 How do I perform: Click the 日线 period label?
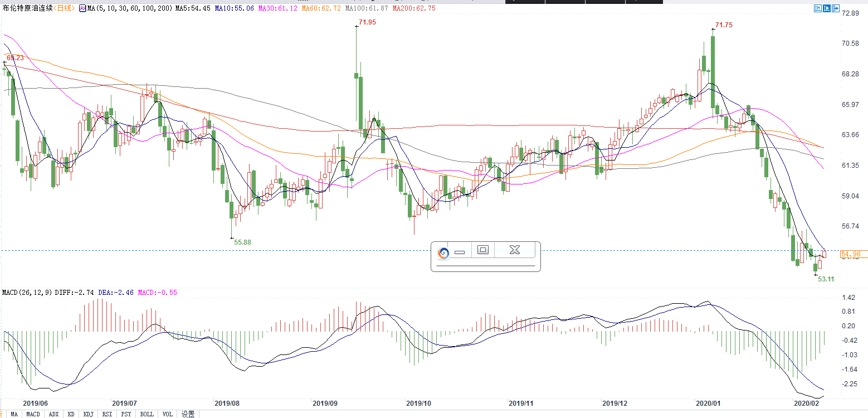click(64, 8)
